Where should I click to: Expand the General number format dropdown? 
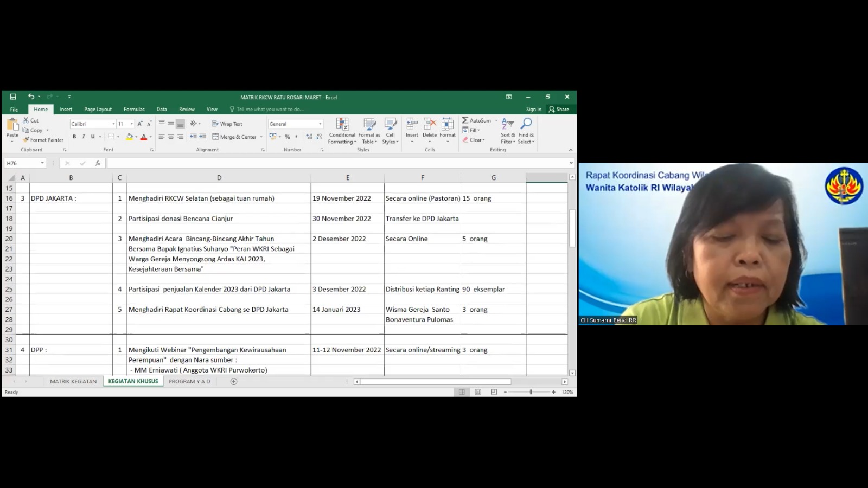(320, 124)
